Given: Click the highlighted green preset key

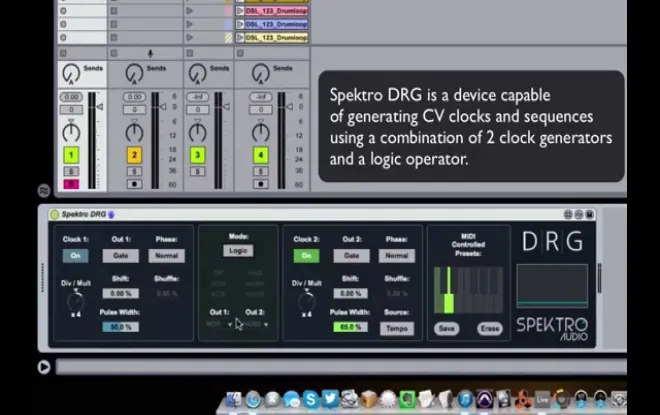Looking at the screenshot, I should 449,303.
